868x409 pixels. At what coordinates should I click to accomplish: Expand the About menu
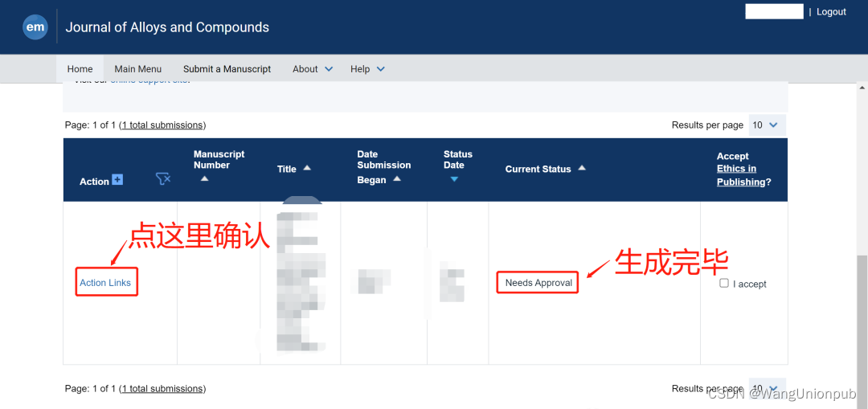(x=313, y=69)
